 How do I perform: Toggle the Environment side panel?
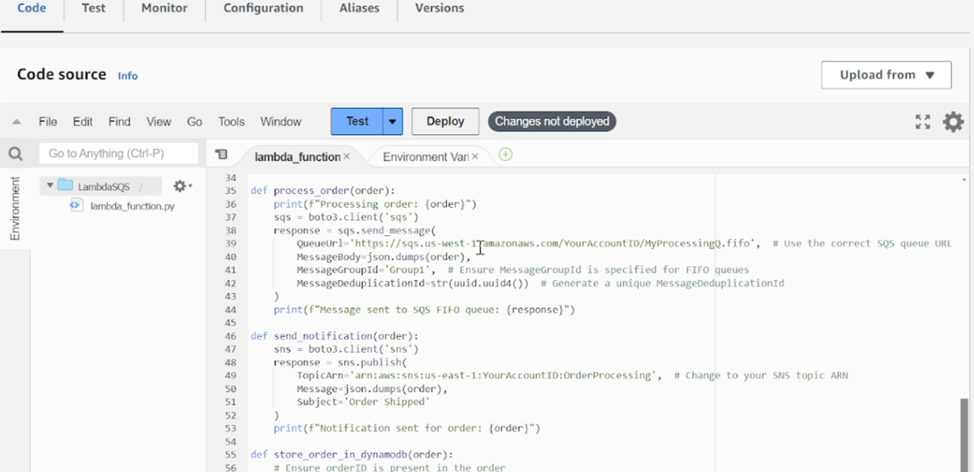pyautogui.click(x=15, y=208)
